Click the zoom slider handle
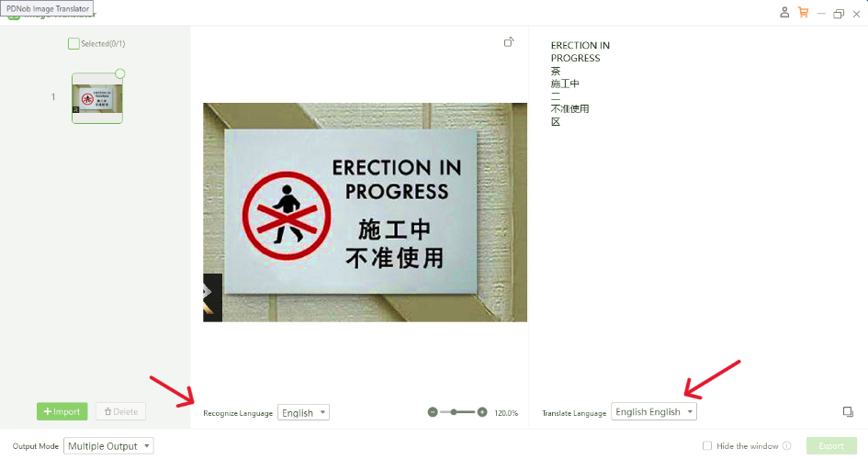The width and height of the screenshot is (868, 459). coord(454,412)
